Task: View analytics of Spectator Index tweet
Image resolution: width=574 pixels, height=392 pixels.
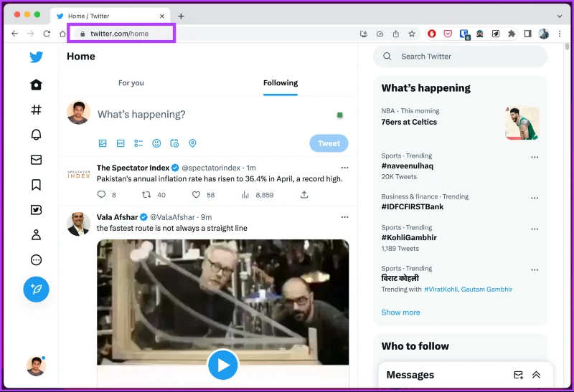Action: pos(245,195)
